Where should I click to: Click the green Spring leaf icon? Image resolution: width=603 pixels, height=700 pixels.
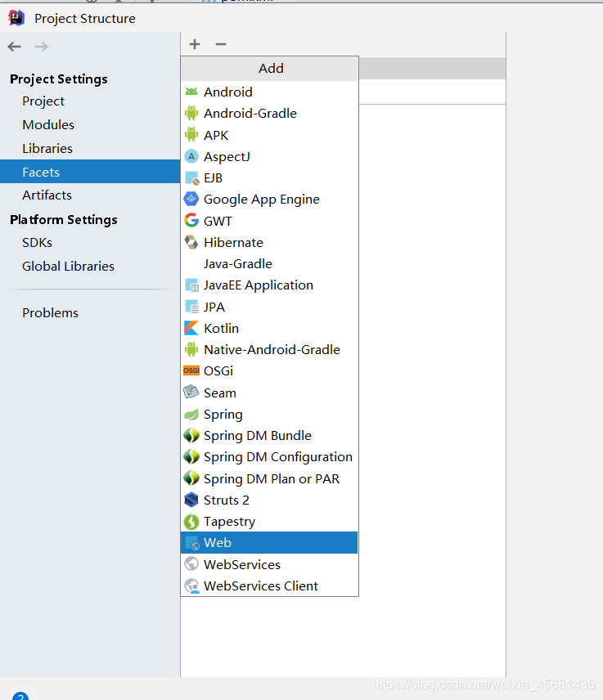point(191,415)
